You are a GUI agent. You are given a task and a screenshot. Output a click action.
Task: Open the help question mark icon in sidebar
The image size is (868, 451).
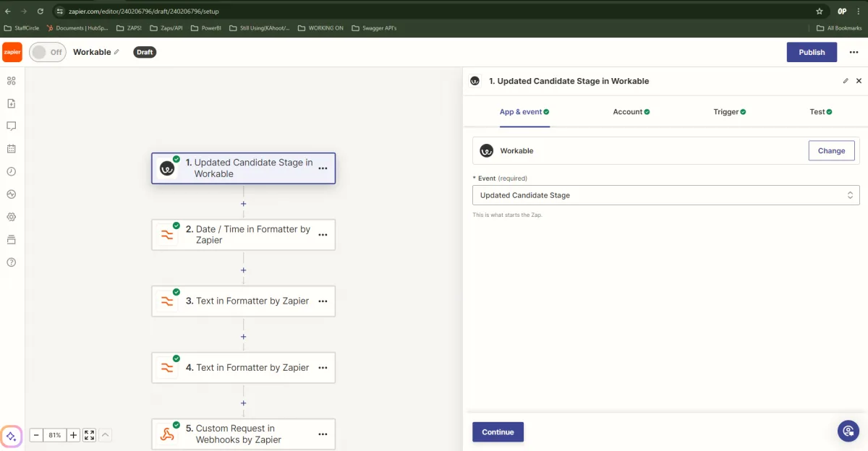[x=11, y=262]
